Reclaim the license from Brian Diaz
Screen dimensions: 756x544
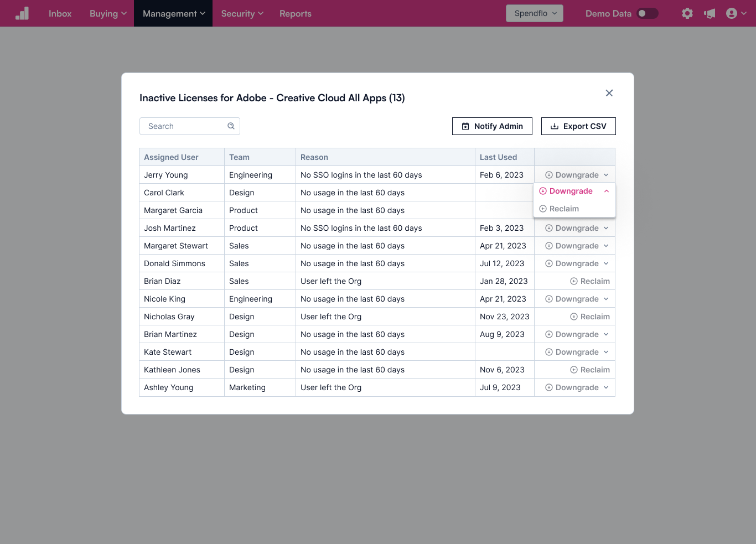(590, 281)
